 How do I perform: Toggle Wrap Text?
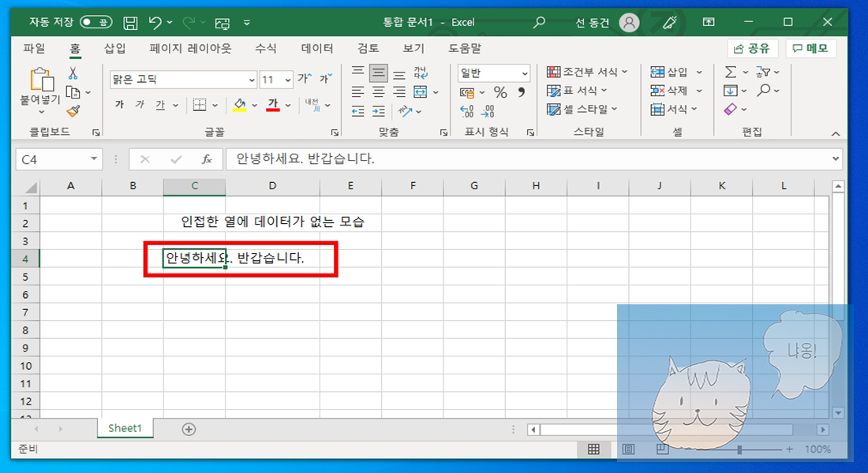coord(421,73)
